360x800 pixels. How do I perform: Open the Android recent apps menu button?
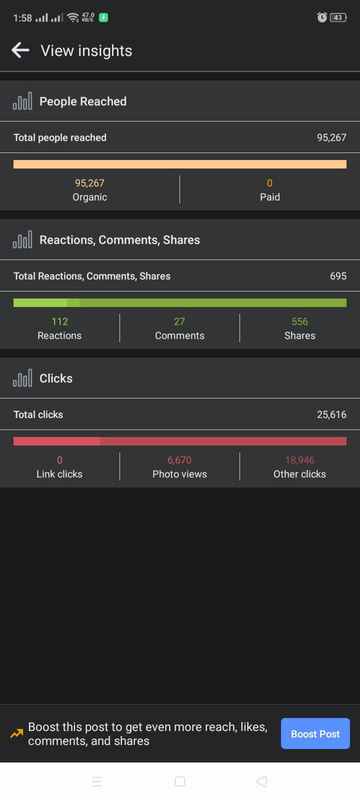97,781
